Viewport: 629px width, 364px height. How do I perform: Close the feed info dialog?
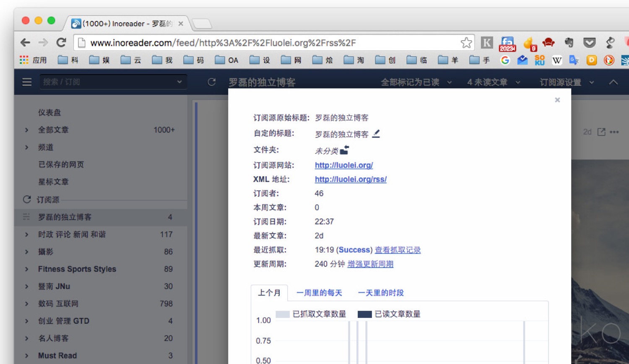click(x=557, y=100)
